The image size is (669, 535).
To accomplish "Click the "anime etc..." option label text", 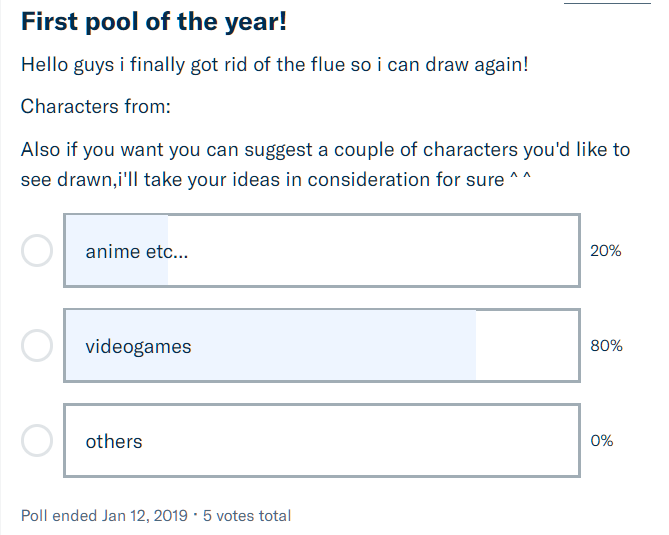I will point(137,251).
